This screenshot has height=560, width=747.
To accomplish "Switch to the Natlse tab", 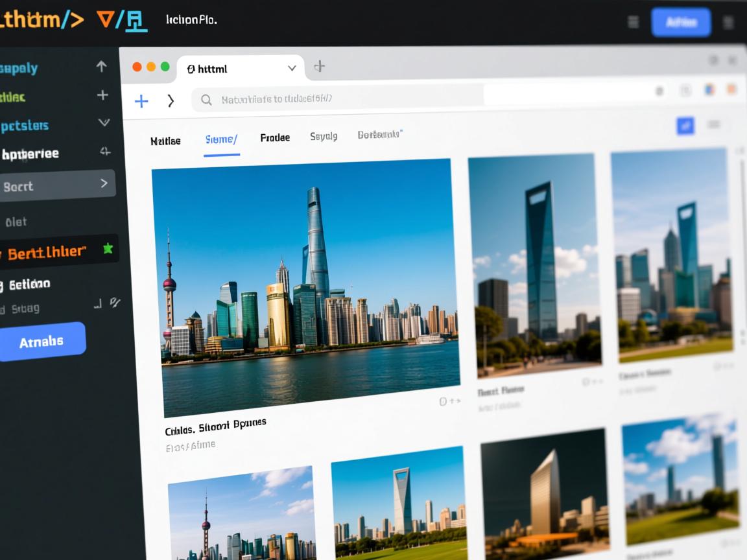I will (165, 141).
